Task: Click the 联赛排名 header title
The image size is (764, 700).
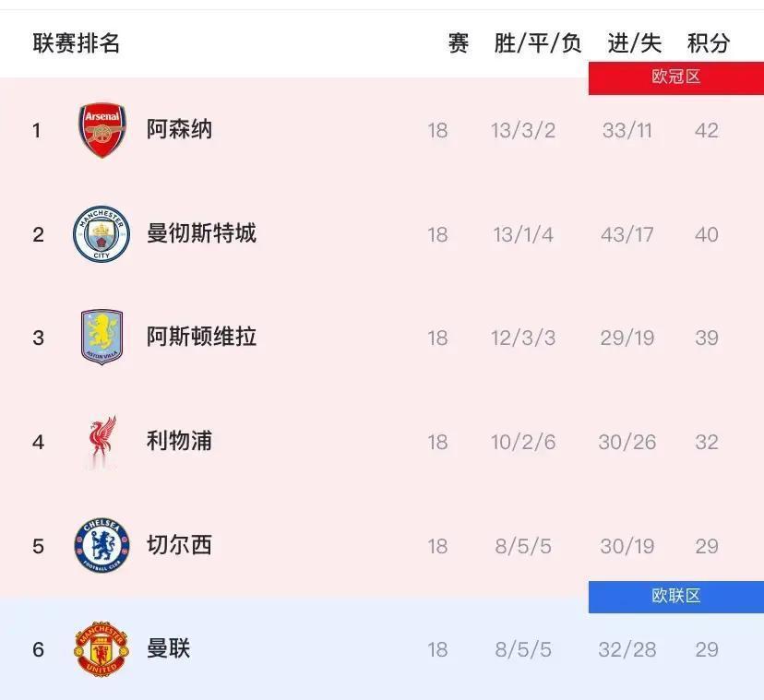Action: tap(77, 43)
